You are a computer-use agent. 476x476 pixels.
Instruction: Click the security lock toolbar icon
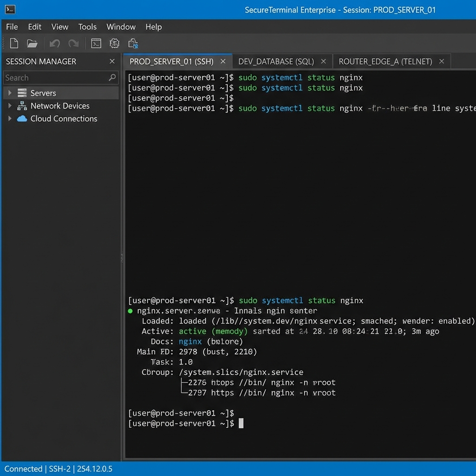click(133, 43)
